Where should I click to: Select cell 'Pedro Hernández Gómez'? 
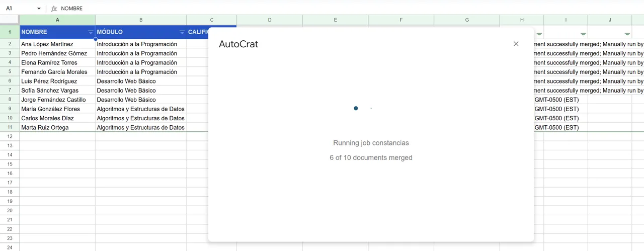pyautogui.click(x=57, y=53)
